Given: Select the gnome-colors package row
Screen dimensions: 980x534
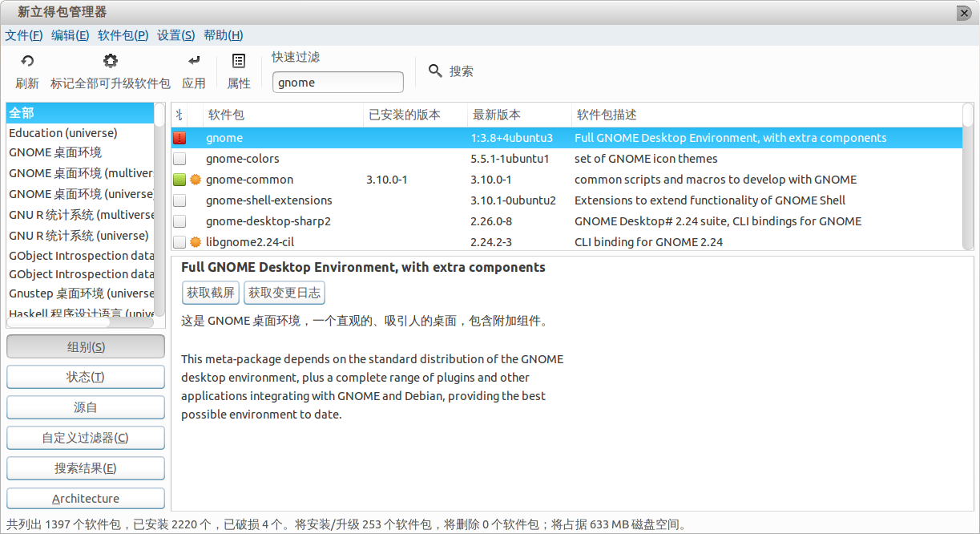Looking at the screenshot, I should (x=567, y=159).
